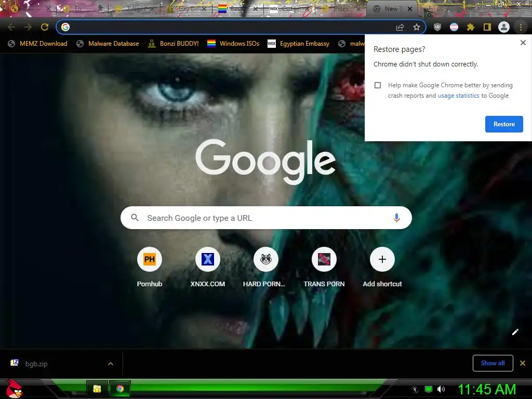
Task: Open the Egyptian Embassy bookmark
Action: pyautogui.click(x=299, y=44)
